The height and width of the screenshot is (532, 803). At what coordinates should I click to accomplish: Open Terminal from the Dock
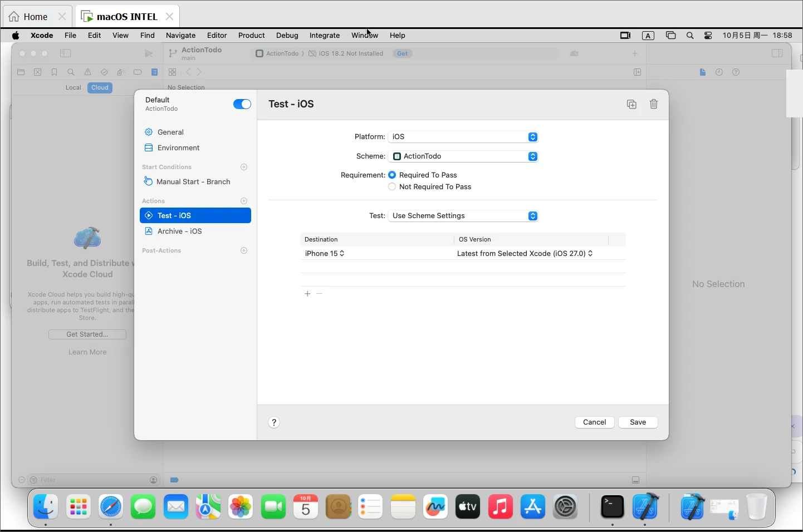coord(613,506)
